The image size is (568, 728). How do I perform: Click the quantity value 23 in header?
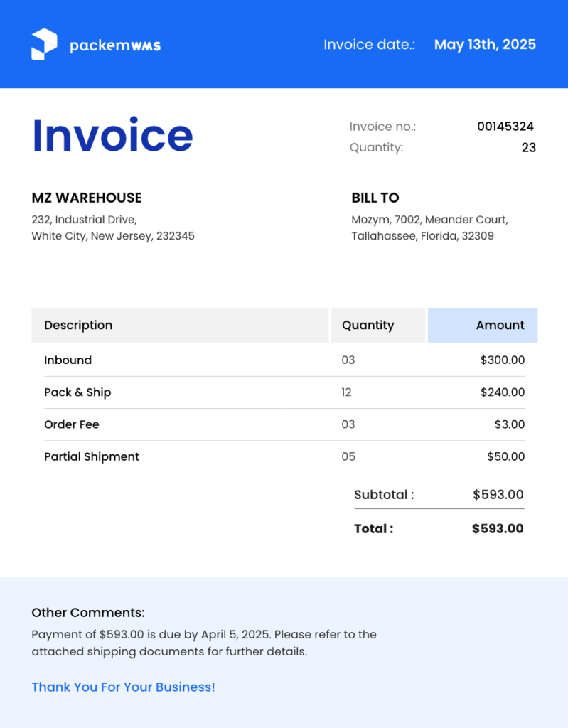click(x=528, y=148)
